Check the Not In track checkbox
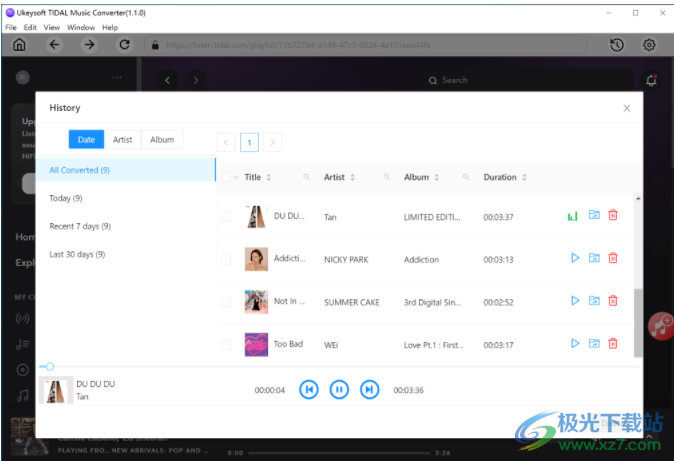Viewport: 674px width, 461px height. 226,302
